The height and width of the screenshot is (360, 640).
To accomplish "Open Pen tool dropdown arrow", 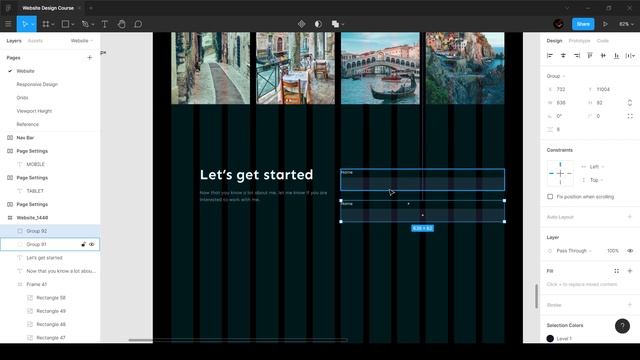I will coord(93,24).
